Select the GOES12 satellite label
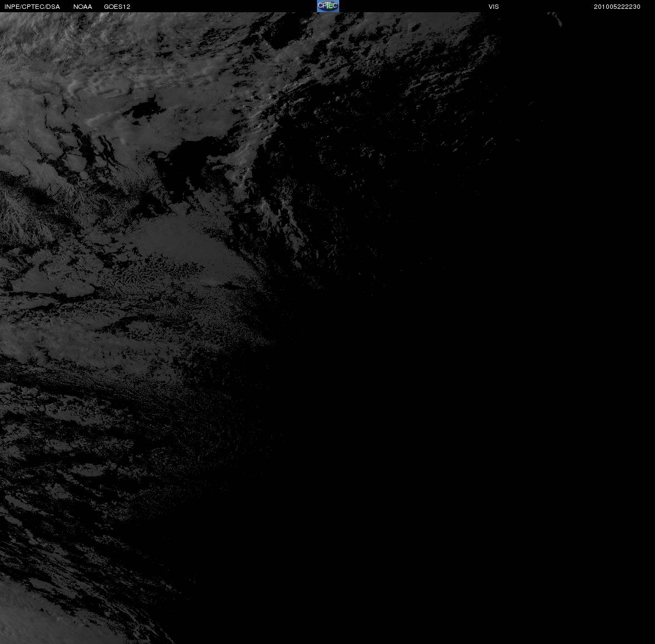This screenshot has height=644, width=655. tap(117, 7)
